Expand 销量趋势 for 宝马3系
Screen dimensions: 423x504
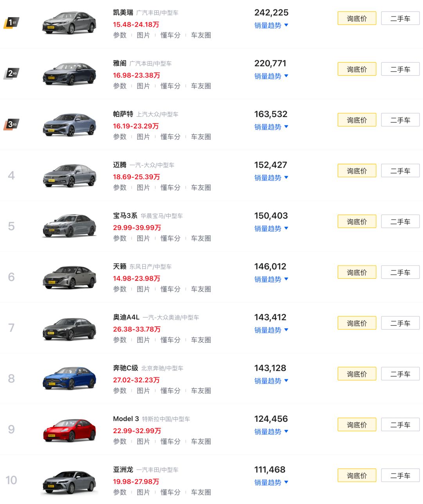point(271,229)
